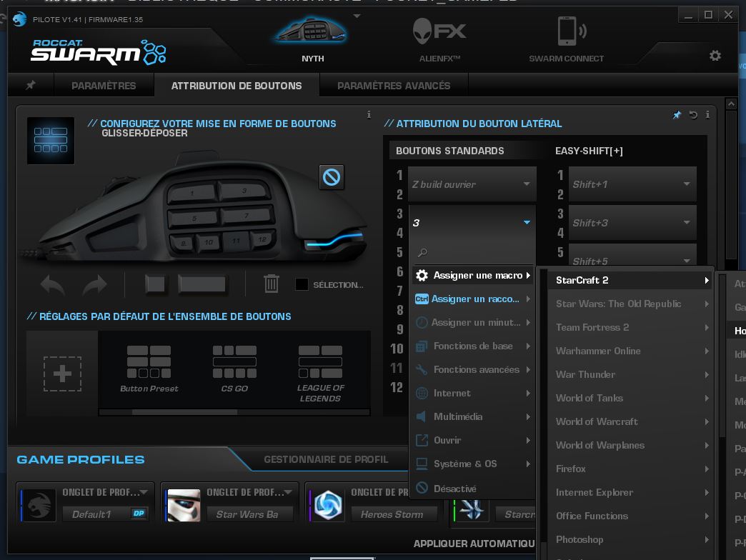Viewport: 746px width, 560px height.
Task: Switch to Paramètres avancés tab
Action: [x=394, y=86]
